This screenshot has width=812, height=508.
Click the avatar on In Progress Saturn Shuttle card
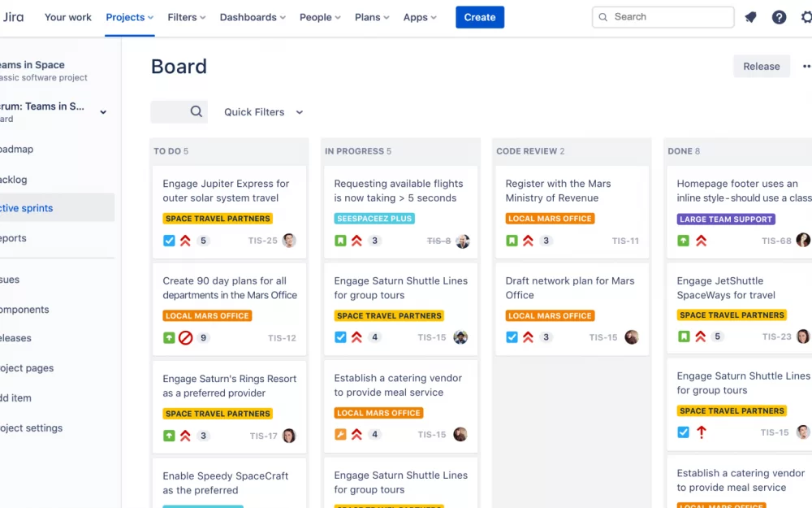[x=460, y=337]
